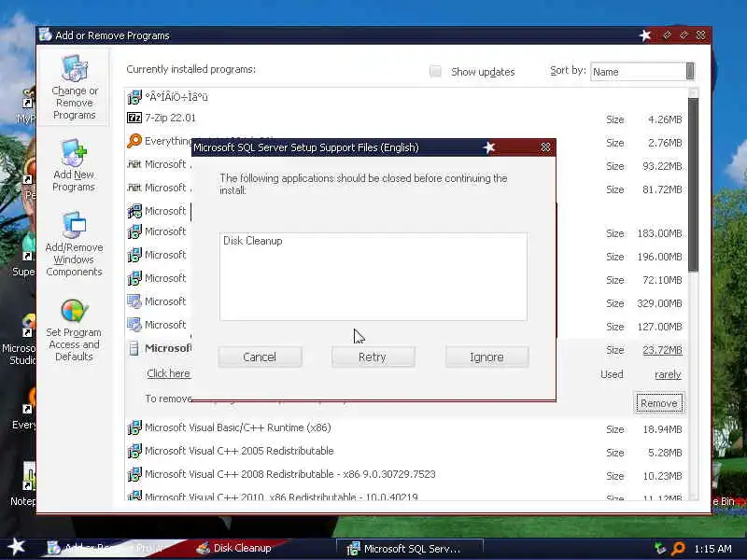The width and height of the screenshot is (747, 560).
Task: Open the 'Click here' support information link
Action: coord(168,373)
